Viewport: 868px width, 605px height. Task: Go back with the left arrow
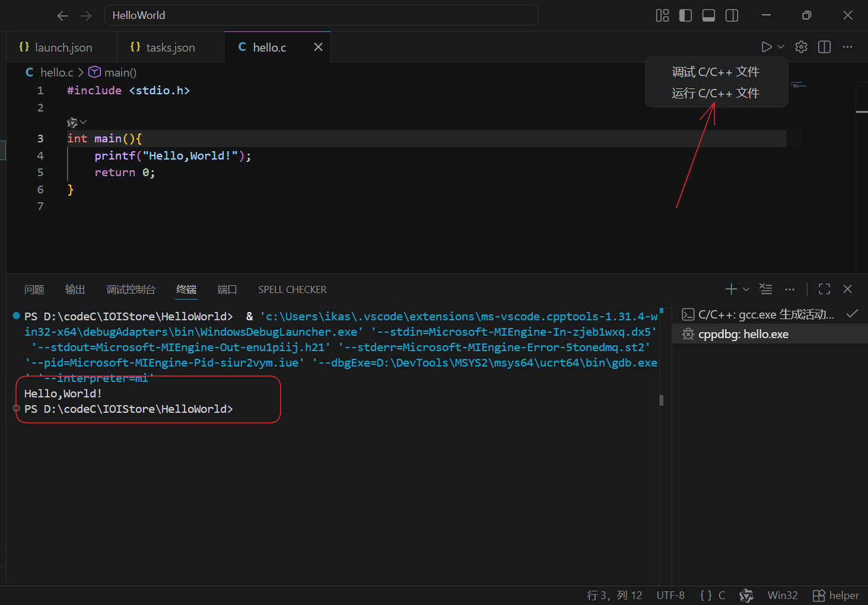(x=63, y=15)
